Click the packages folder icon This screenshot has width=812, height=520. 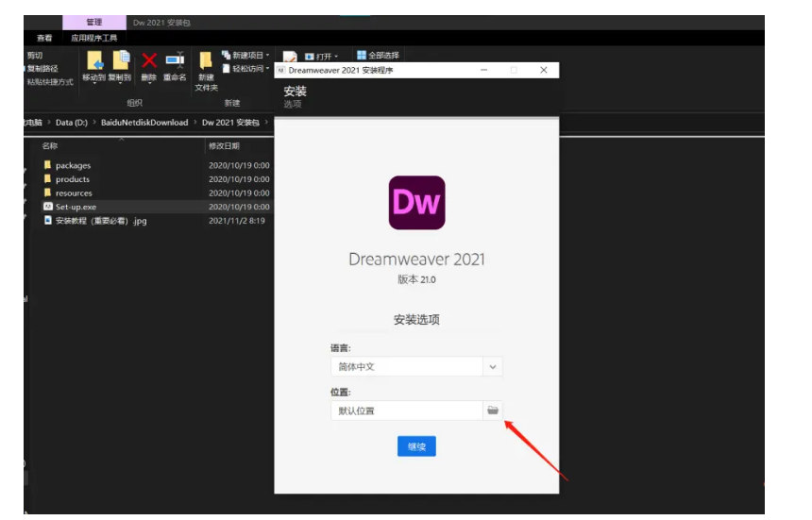click(47, 165)
